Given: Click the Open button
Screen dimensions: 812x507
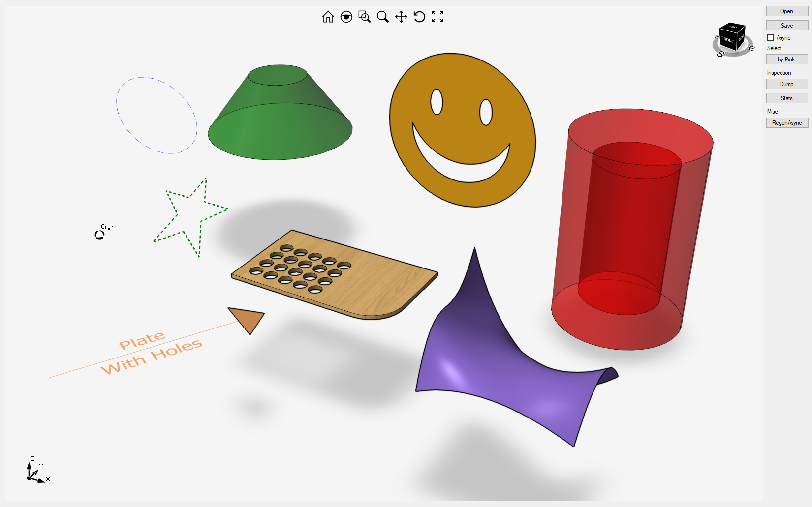Looking at the screenshot, I should point(786,11).
